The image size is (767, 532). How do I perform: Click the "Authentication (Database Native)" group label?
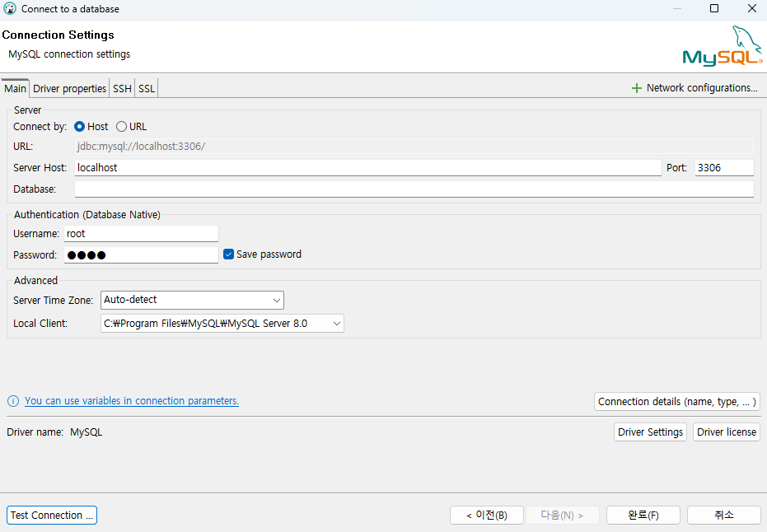pyautogui.click(x=87, y=215)
